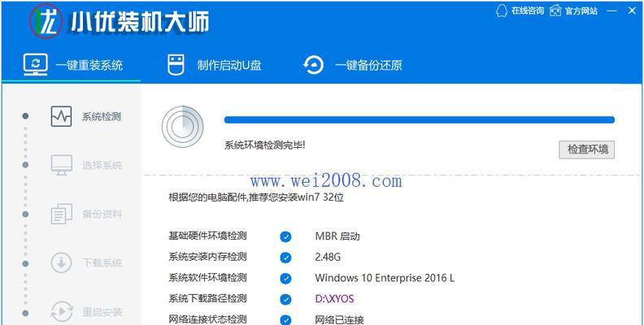
Task: Close the 小优装机大师 window
Action: (x=632, y=11)
